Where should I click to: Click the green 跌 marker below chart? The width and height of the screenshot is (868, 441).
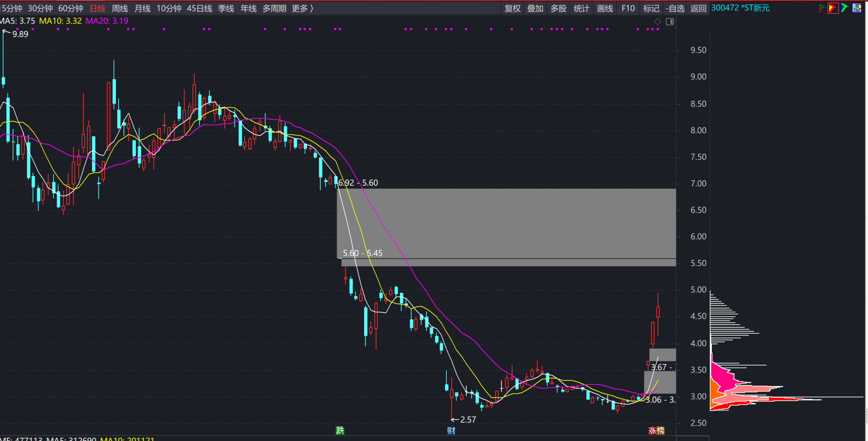pyautogui.click(x=340, y=430)
